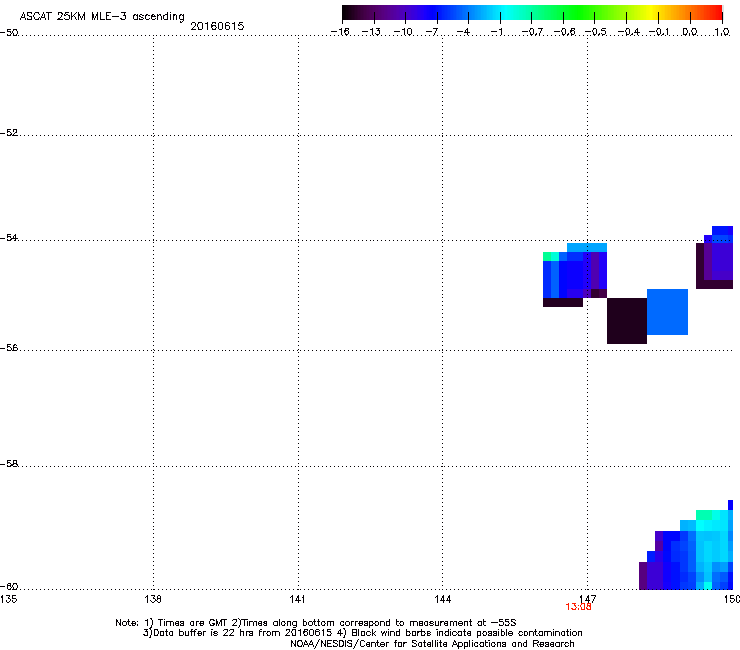
Task: Click the latitude label -54
Action: (x=9, y=238)
